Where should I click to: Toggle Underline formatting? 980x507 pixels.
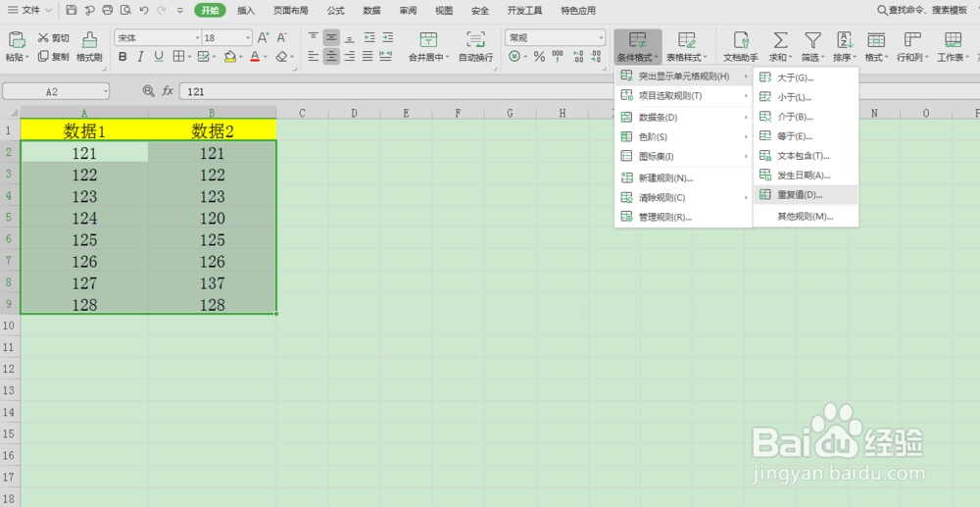point(159,57)
